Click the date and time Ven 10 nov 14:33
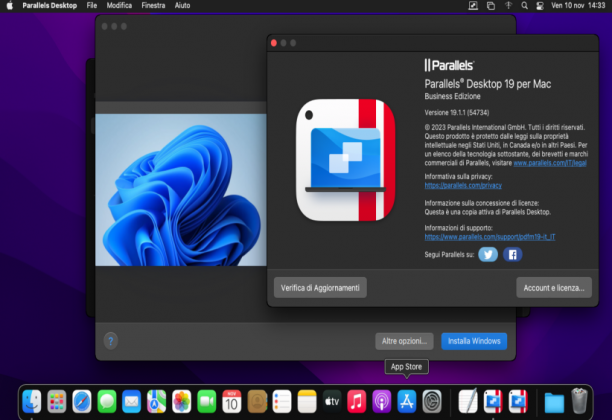Screen dimensions: 612x420 point(578,5)
